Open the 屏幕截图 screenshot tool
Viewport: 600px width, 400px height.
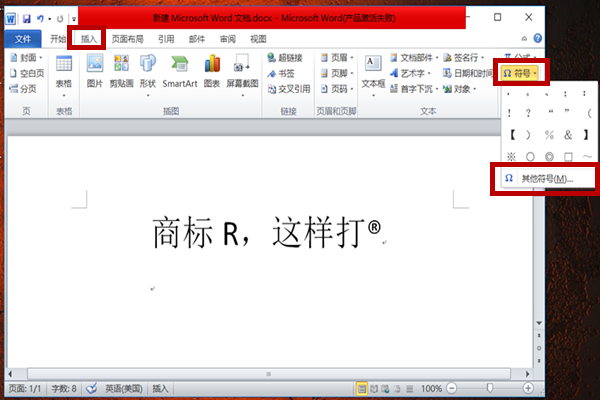click(242, 75)
